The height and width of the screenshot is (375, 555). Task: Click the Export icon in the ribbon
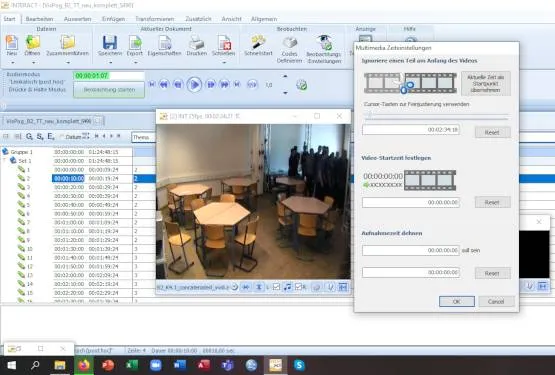pos(135,42)
